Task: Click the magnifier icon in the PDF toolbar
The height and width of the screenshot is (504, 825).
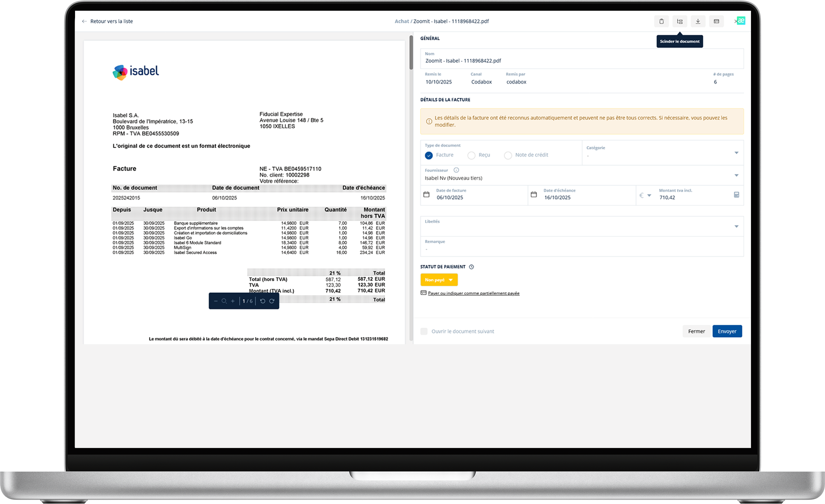Action: pyautogui.click(x=224, y=301)
